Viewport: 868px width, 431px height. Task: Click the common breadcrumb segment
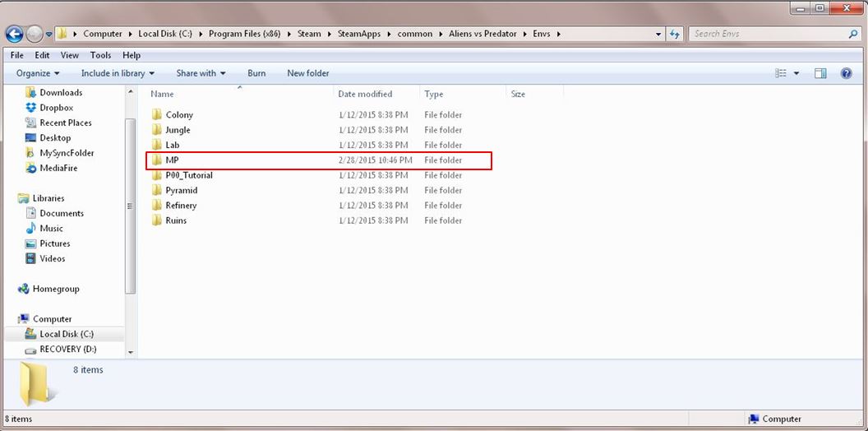[x=414, y=34]
